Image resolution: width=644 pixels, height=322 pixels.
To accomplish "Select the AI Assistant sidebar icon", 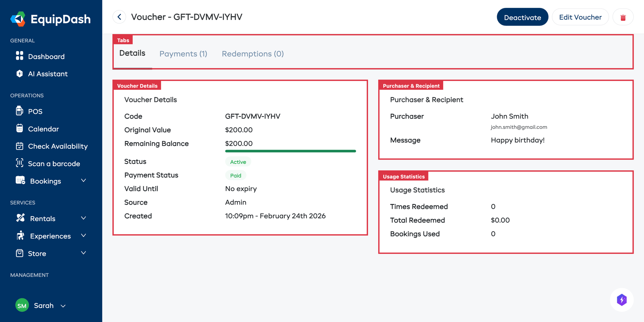I will coord(20,74).
